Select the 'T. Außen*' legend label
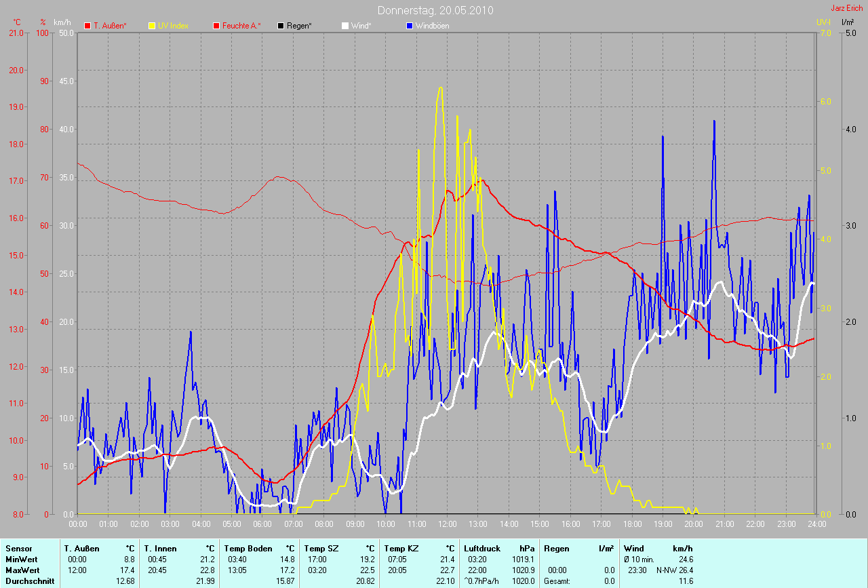Screen dimensions: 868x588 [x=110, y=26]
